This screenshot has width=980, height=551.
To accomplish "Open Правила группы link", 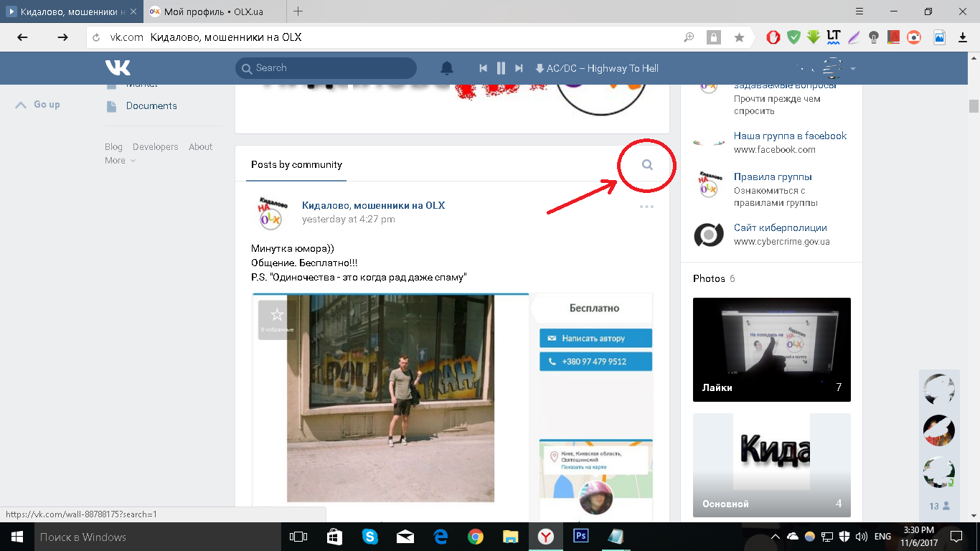I will [x=773, y=176].
